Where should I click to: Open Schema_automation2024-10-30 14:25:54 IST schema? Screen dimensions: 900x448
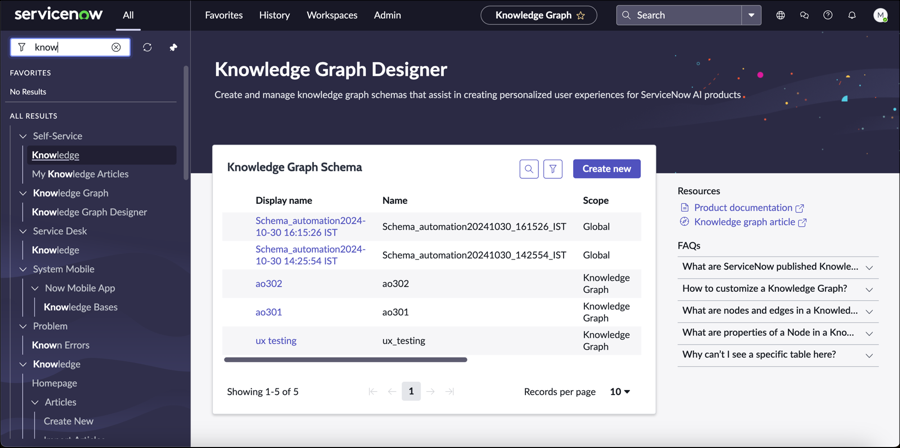[311, 255]
